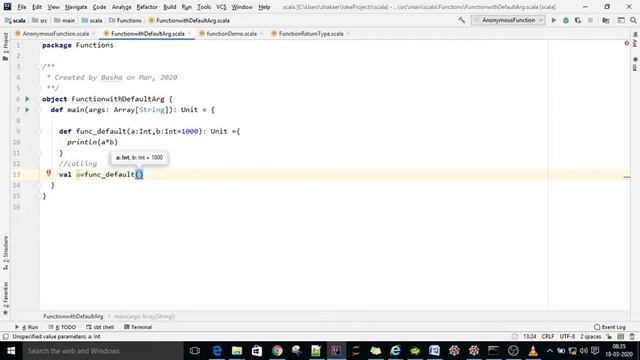The width and height of the screenshot is (640, 360).
Task: Click the Functions package breadcrumb
Action: [125, 20]
